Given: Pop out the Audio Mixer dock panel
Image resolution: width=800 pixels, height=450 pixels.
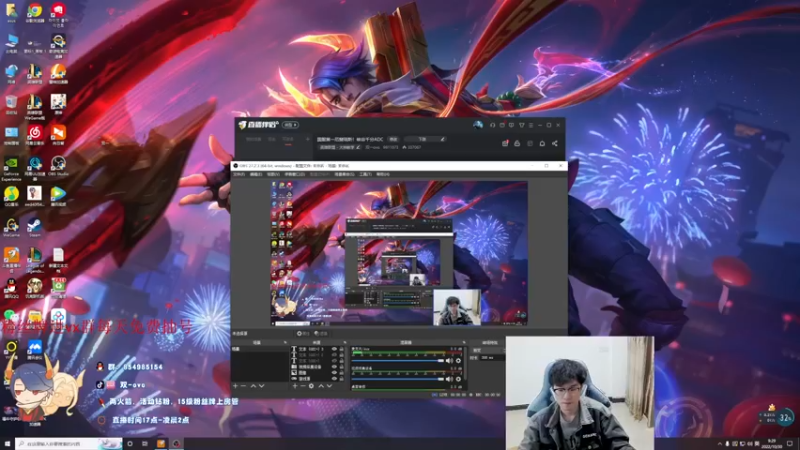Looking at the screenshot, I should [464, 342].
